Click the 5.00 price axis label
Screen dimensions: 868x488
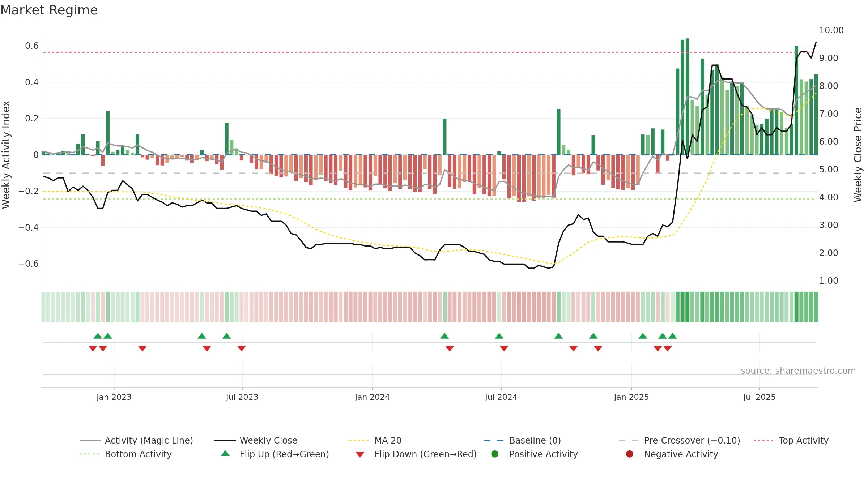(829, 170)
